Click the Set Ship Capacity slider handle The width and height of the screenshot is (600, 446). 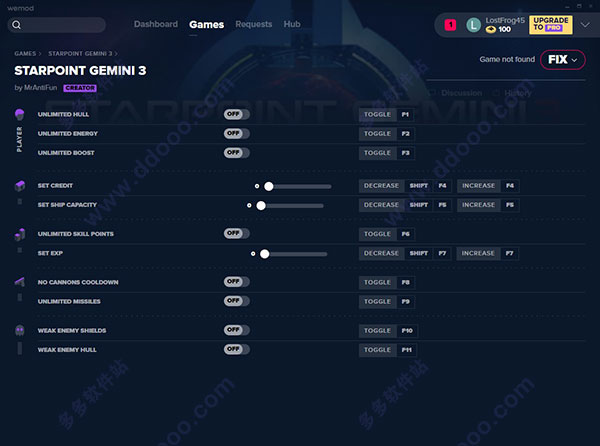[x=261, y=205]
